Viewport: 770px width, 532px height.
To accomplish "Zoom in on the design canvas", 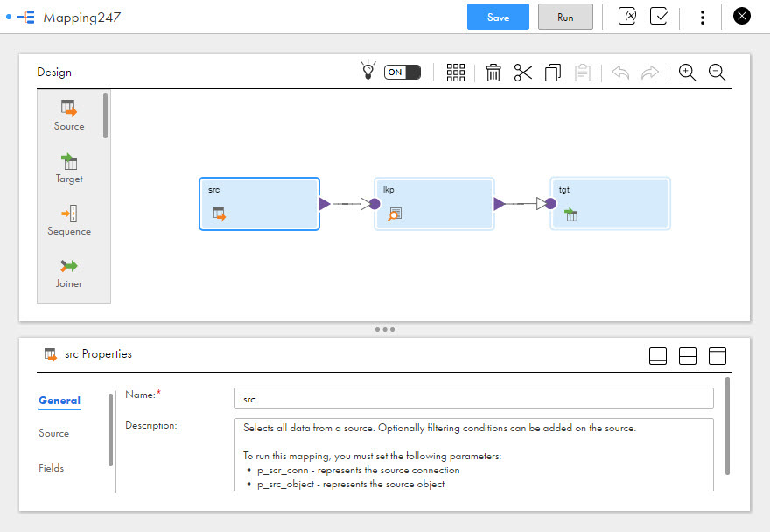I will pos(688,73).
